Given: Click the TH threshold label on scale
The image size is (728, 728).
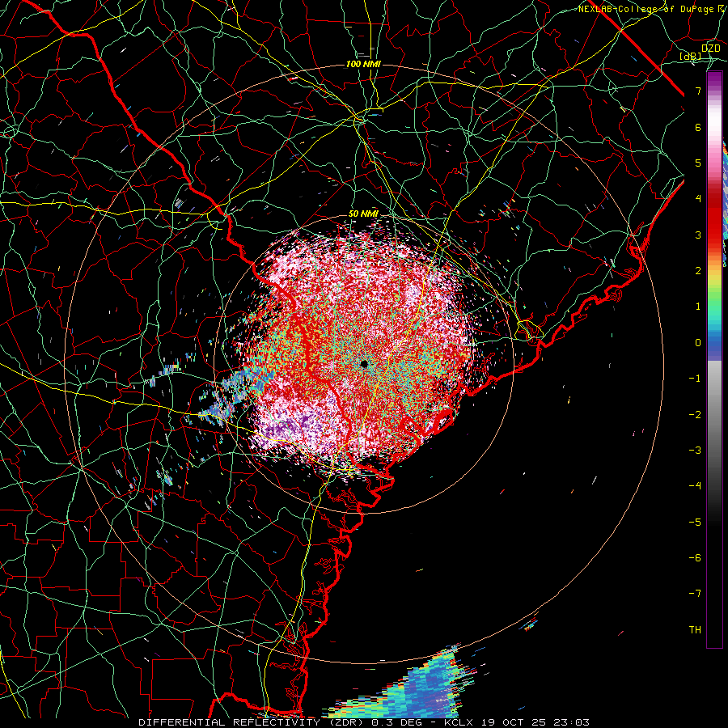Looking at the screenshot, I should click(695, 630).
